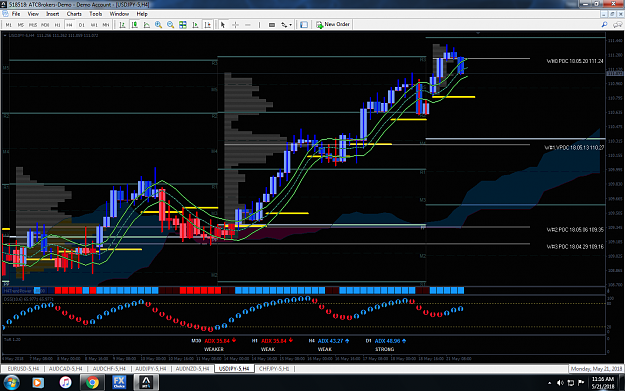Click W#3 POC 109.16 level label
The image size is (625, 391).
tap(575, 247)
